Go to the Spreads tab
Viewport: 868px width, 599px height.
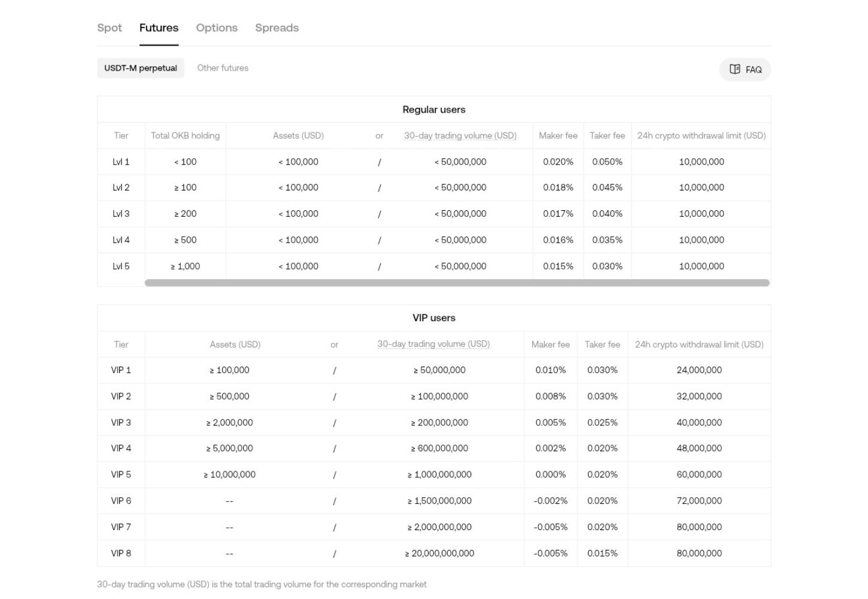(x=277, y=28)
